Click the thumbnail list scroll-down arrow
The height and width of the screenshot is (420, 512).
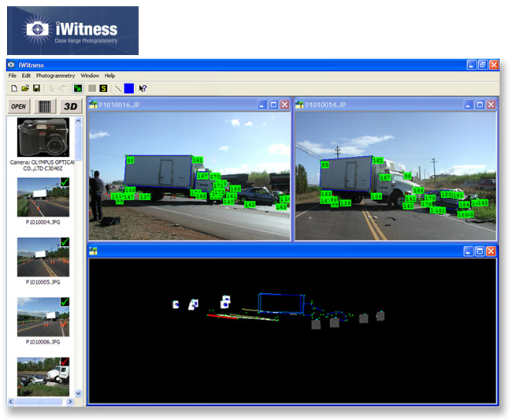click(x=78, y=393)
